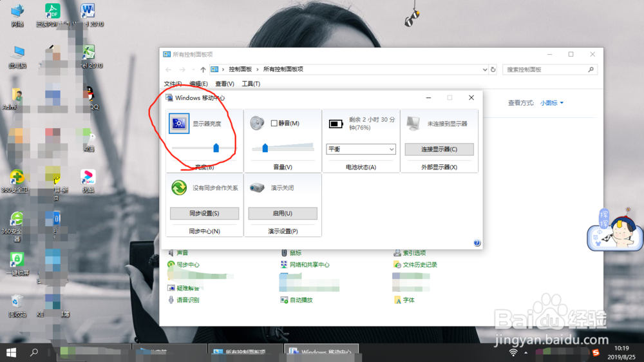Open the Wi-Fi network tray icon
Image resolution: width=644 pixels, height=362 pixels.
click(513, 352)
